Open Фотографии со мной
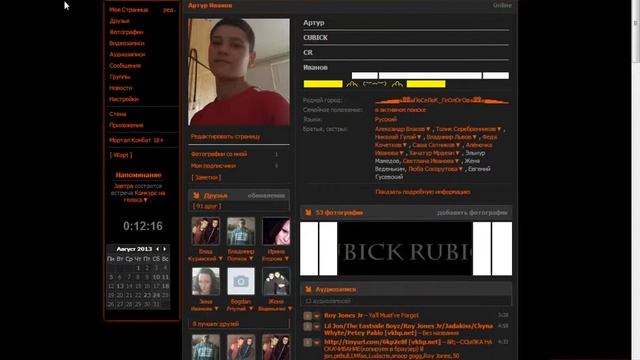Viewport: 640px width, 360px height. [x=219, y=154]
